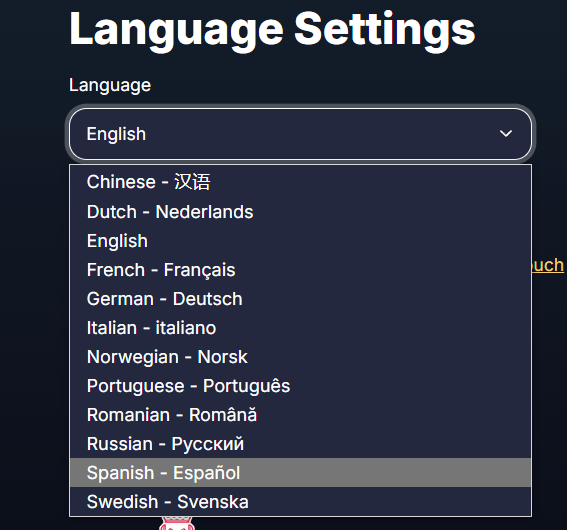Choose Dutch - Nederlands option
The image size is (567, 530).
[x=300, y=211]
